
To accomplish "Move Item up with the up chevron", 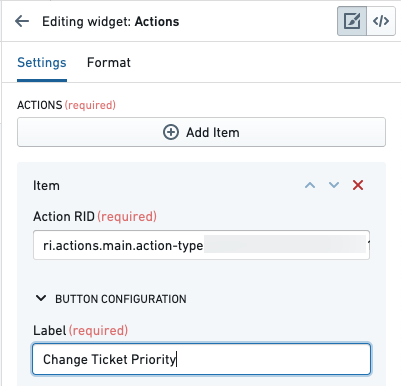I will (310, 185).
